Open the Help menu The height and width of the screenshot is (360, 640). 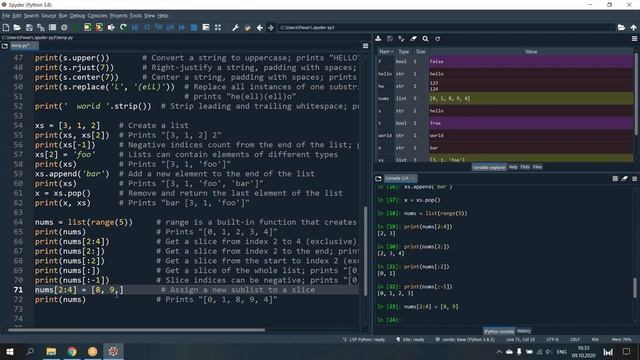[163, 16]
